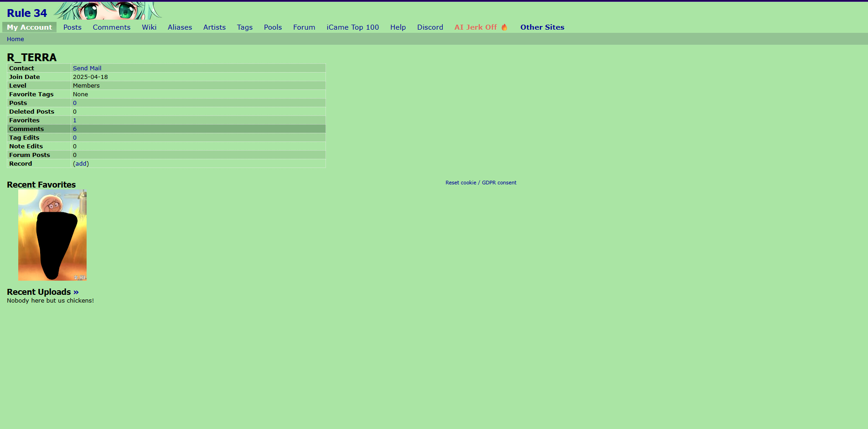Click Reset cookie / GDPR consent
The height and width of the screenshot is (429, 868).
point(480,183)
